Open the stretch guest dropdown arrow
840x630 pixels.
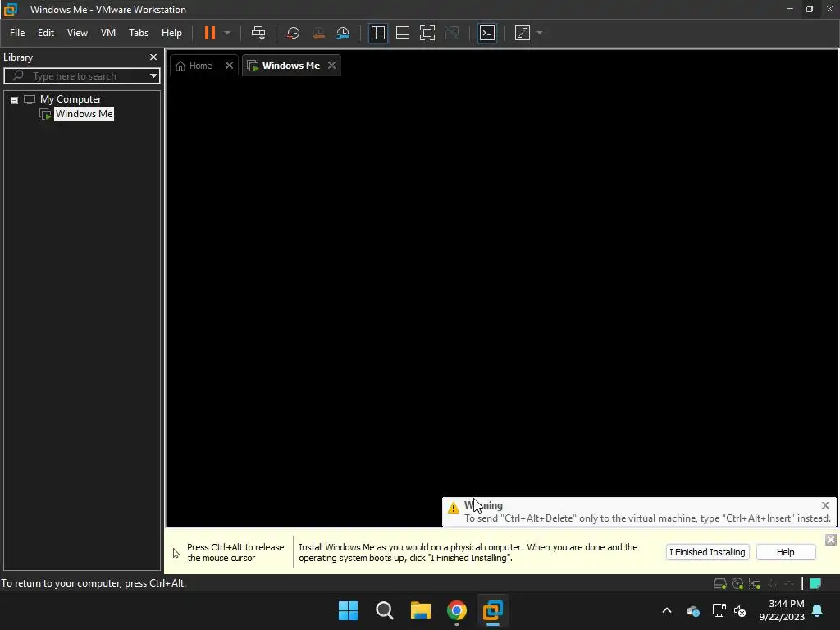[x=540, y=33]
